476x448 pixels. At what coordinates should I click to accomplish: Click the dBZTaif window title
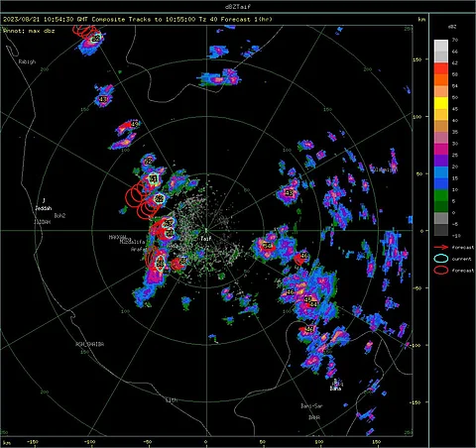coord(238,6)
